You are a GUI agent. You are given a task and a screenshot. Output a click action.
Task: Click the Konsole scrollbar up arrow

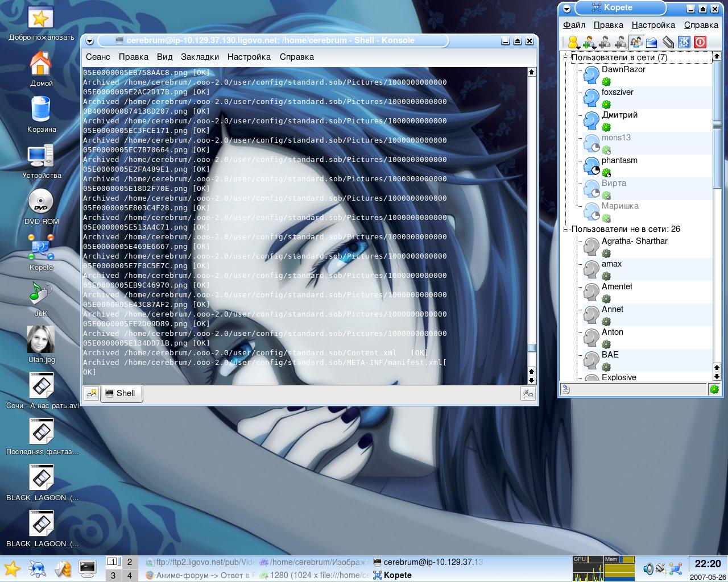point(531,72)
